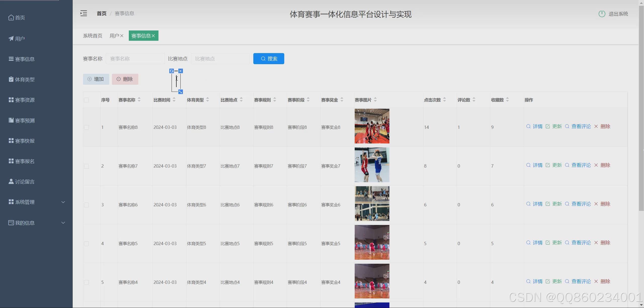The width and height of the screenshot is (644, 308).
Task: Sort the table by 比赛时间 column
Action: [x=174, y=100]
